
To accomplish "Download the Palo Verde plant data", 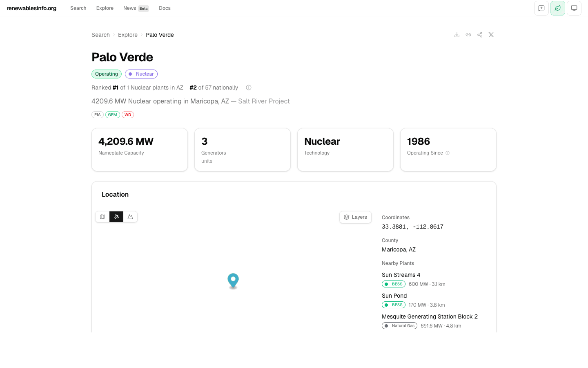I will [x=457, y=35].
